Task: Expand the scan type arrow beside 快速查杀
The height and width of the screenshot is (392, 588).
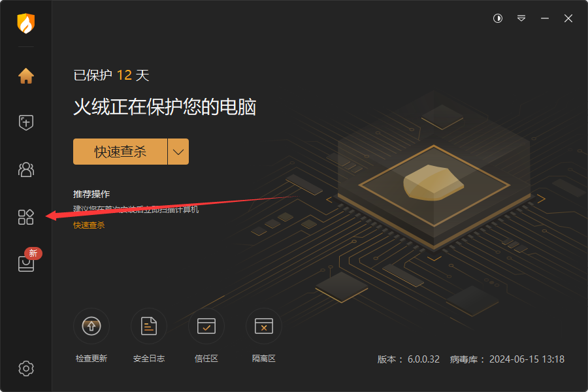Action: point(178,152)
